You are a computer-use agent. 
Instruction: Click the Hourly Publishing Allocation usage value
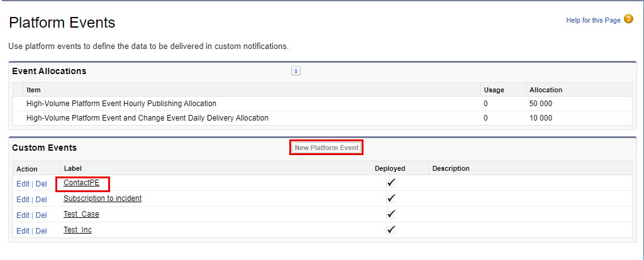pyautogui.click(x=486, y=104)
